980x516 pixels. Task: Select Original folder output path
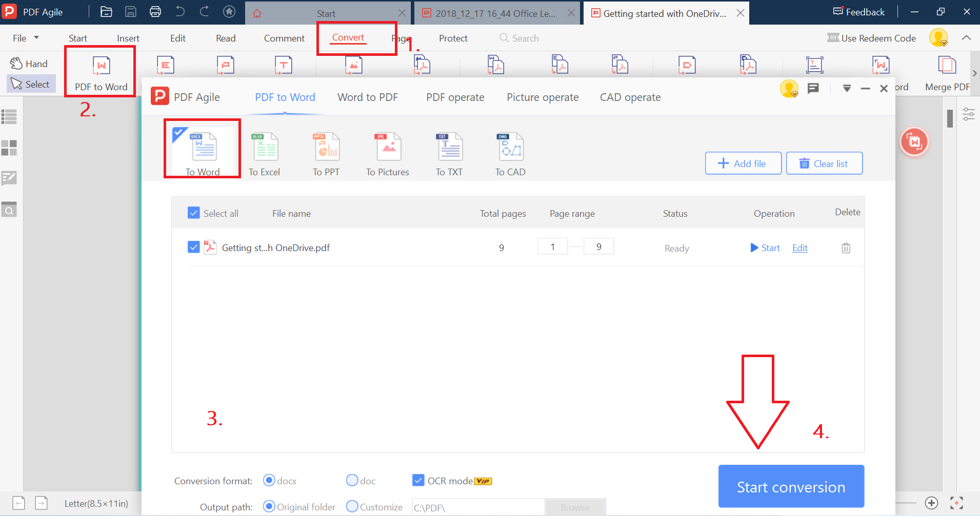coord(269,506)
